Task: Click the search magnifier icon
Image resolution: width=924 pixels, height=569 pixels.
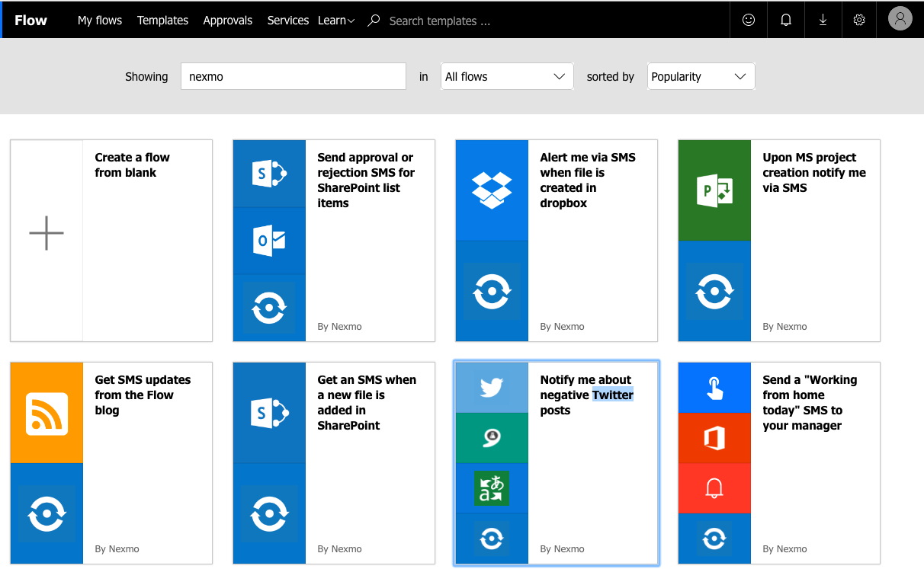Action: click(x=374, y=21)
